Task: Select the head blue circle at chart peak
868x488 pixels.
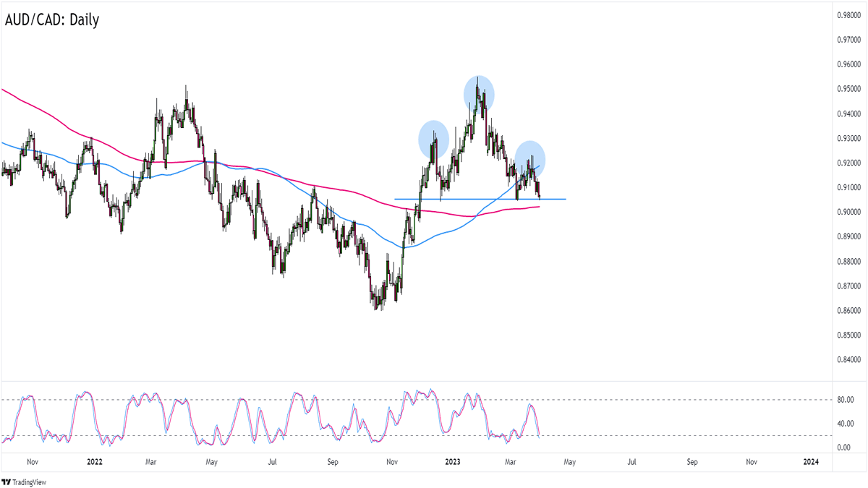Action: (x=479, y=93)
